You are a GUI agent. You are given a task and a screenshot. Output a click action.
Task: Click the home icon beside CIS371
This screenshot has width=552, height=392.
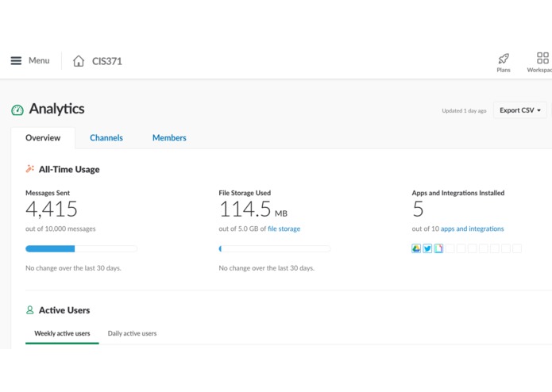click(79, 61)
